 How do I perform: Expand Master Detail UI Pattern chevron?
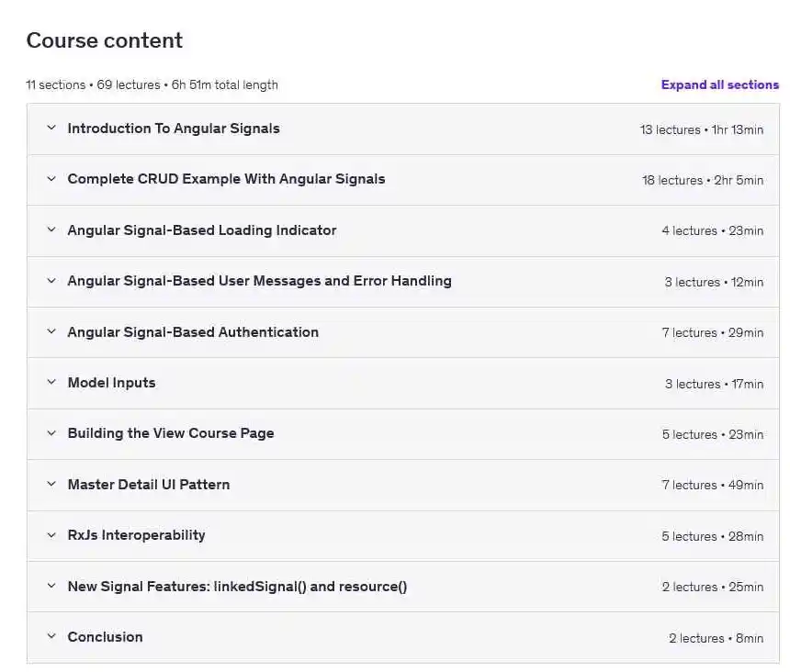(x=51, y=484)
